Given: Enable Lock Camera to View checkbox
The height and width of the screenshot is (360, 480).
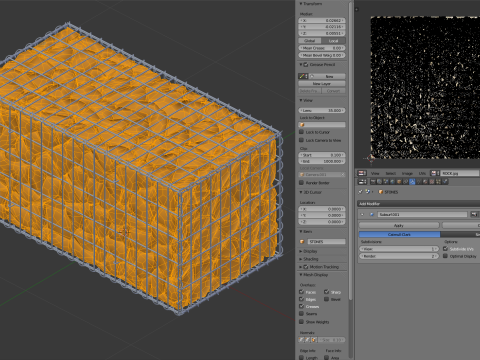Looking at the screenshot, I should click(x=301, y=140).
